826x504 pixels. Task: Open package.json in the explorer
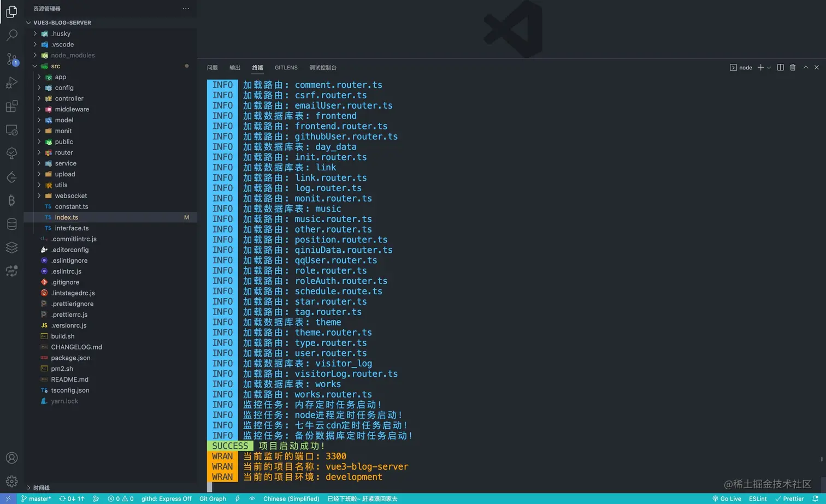[x=110, y=358]
